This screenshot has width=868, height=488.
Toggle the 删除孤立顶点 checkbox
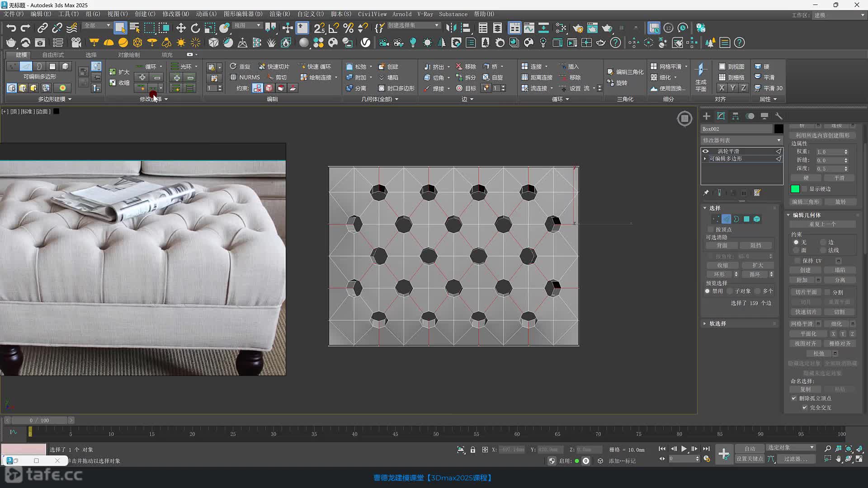[x=794, y=398]
